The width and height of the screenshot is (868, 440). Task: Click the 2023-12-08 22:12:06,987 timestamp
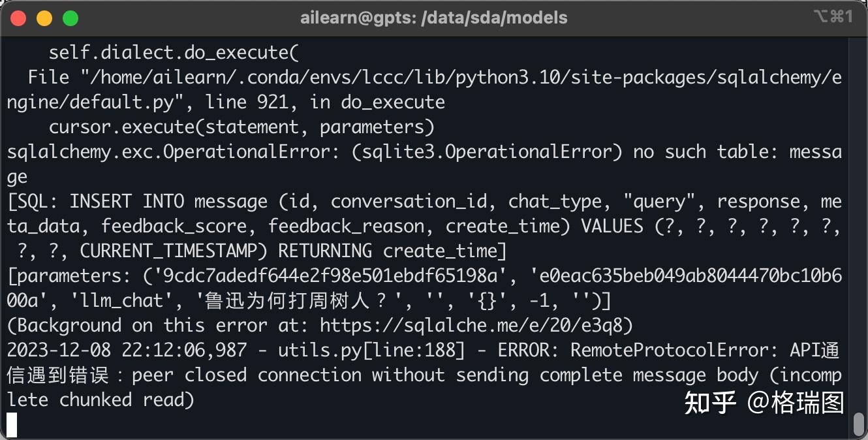[x=127, y=350]
